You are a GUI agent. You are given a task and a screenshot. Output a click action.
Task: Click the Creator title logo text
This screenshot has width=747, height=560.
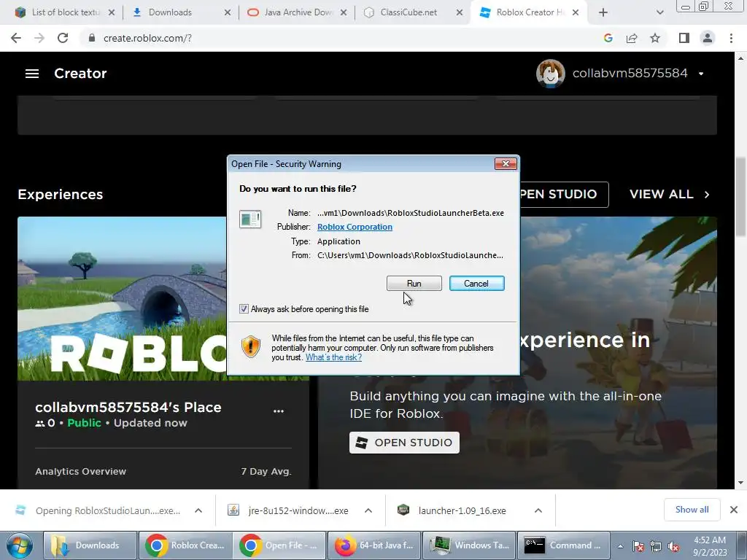tap(80, 74)
